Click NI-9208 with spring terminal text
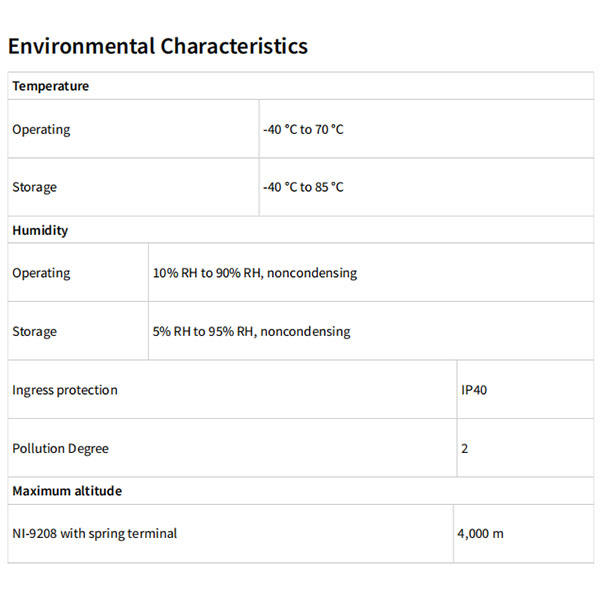The width and height of the screenshot is (600, 600). [x=95, y=534]
